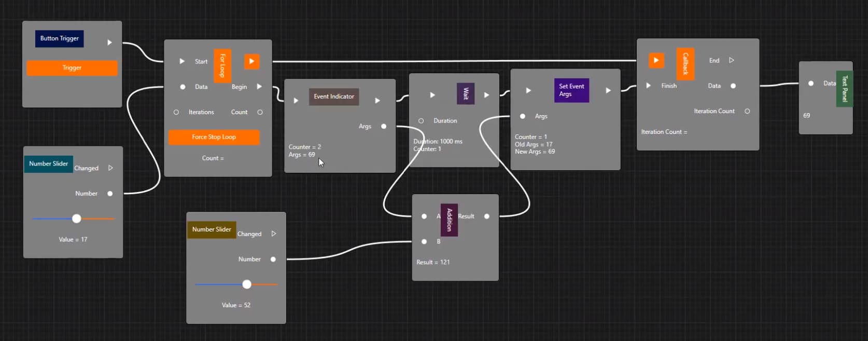Click the "Counter = 2" text in Event Indicator
Viewport: 868px width, 341px height.
[305, 147]
